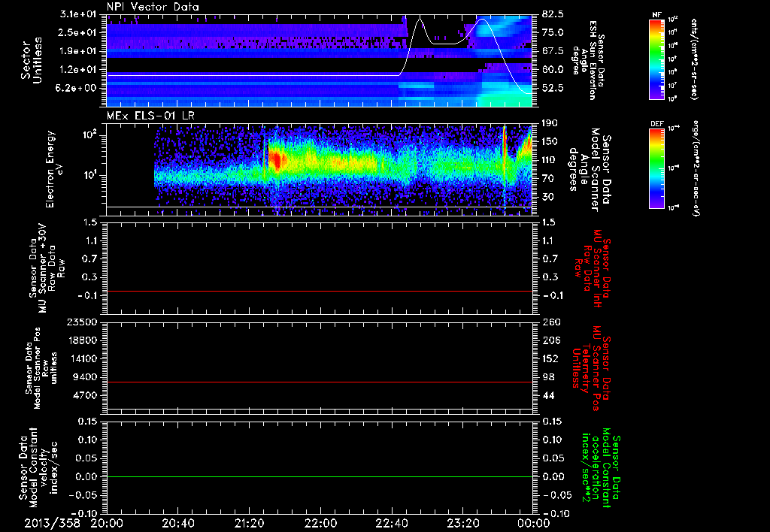This screenshot has height=532, width=770.
Task: Click the '70' scanner angle tick label
Action: coord(548,179)
